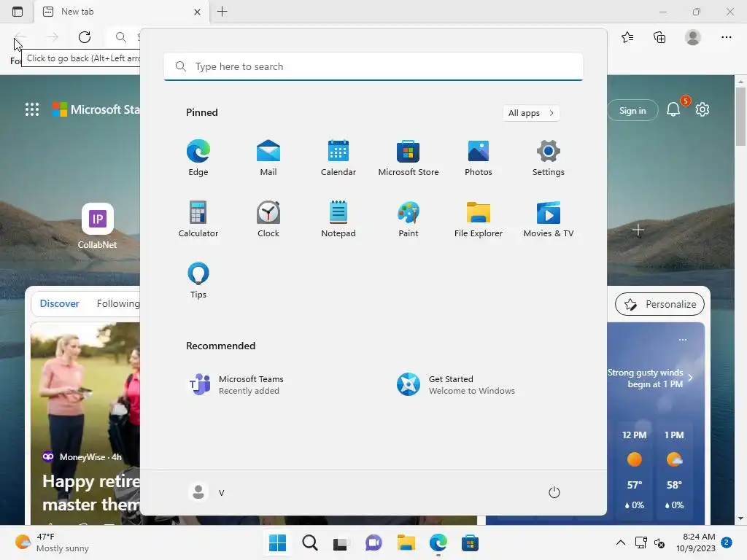
Task: Open the Paint app
Action: pyautogui.click(x=409, y=219)
